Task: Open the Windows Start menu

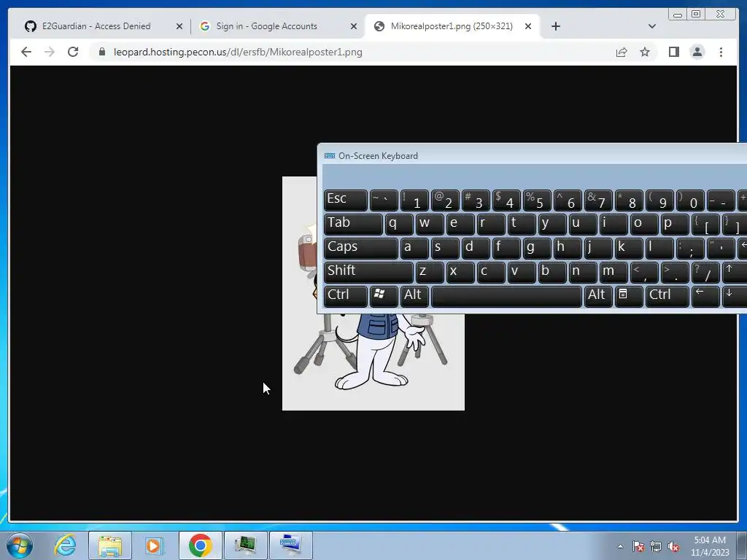Action: pyautogui.click(x=20, y=545)
